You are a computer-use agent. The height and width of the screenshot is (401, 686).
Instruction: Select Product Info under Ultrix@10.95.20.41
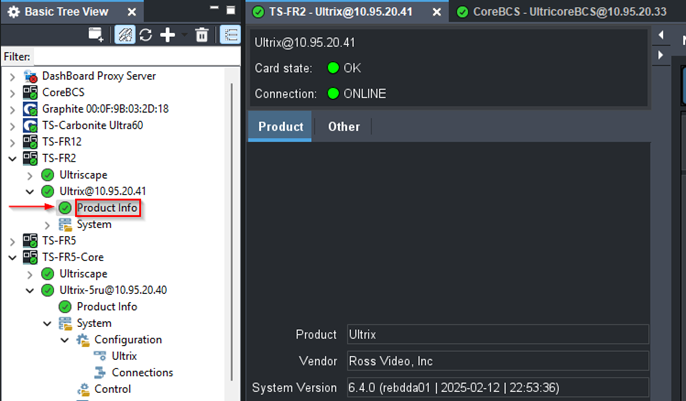click(x=107, y=208)
